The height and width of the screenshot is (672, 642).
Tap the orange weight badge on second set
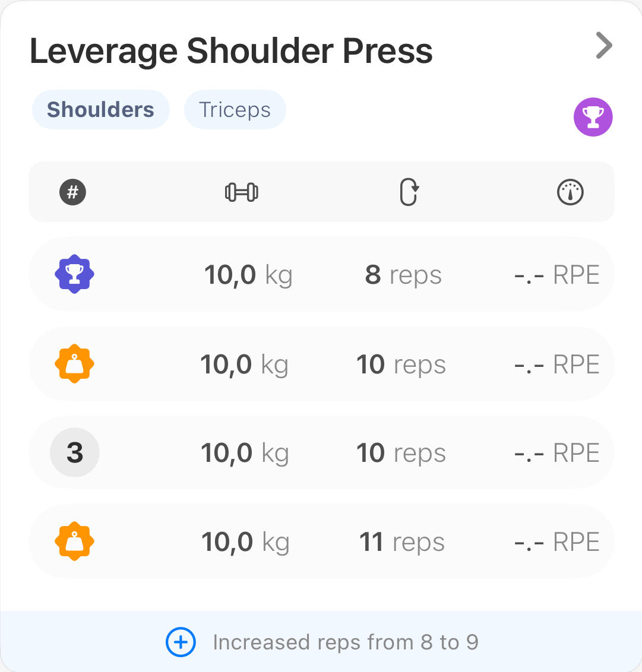(x=74, y=364)
